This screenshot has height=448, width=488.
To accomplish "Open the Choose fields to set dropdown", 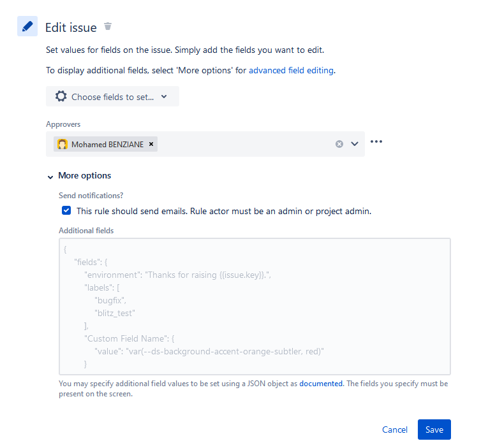I will pyautogui.click(x=112, y=96).
